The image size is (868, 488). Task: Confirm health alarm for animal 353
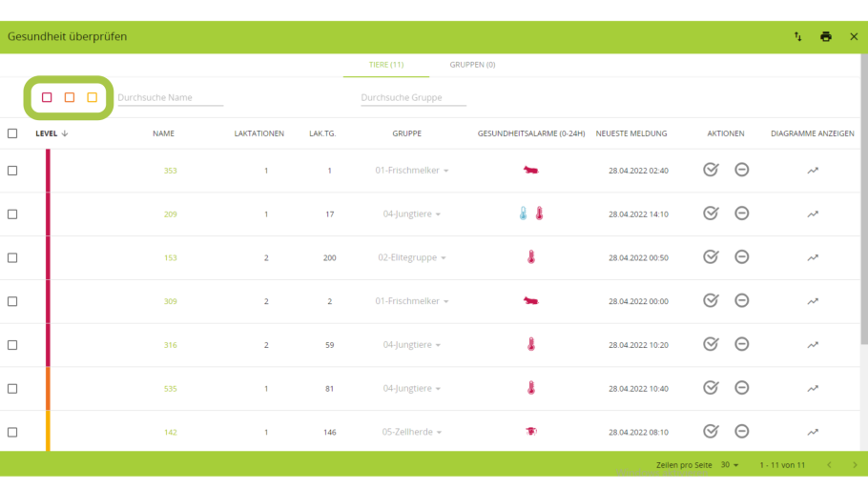click(x=711, y=170)
